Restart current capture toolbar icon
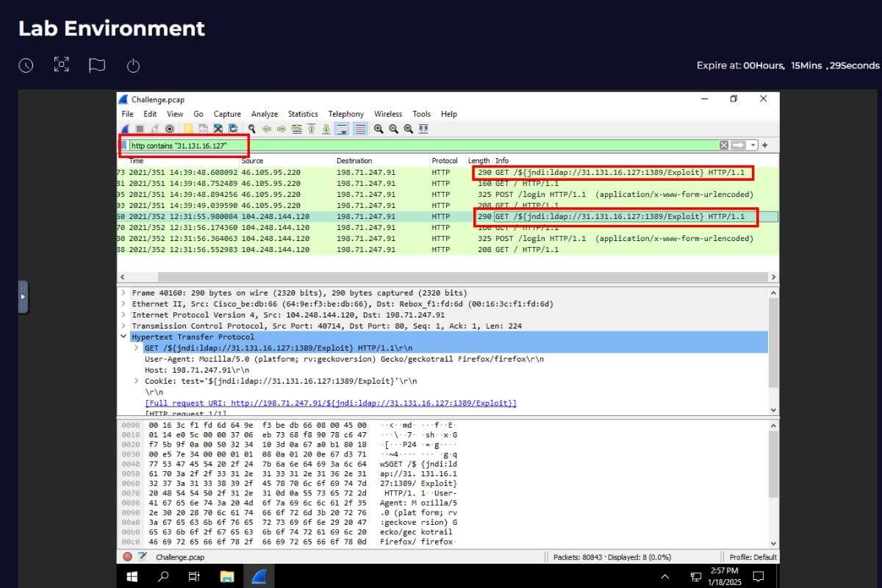Viewport: 882px width, 588px height. [x=155, y=129]
